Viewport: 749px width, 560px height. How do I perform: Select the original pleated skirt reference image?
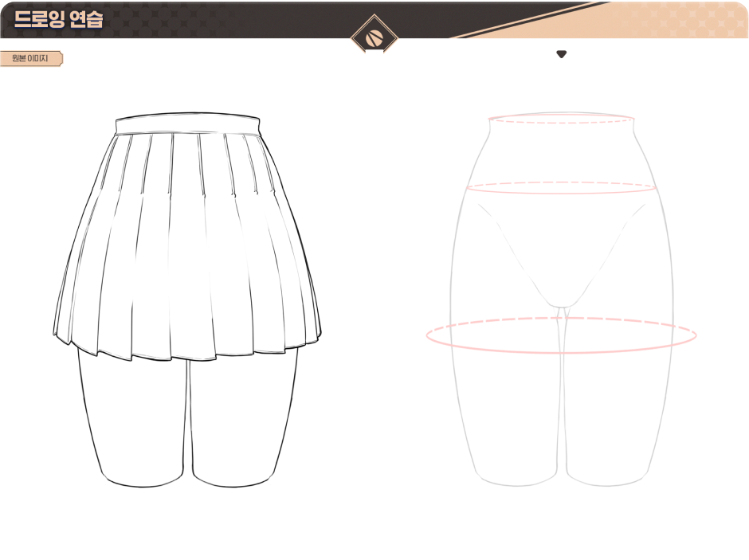tap(186, 300)
